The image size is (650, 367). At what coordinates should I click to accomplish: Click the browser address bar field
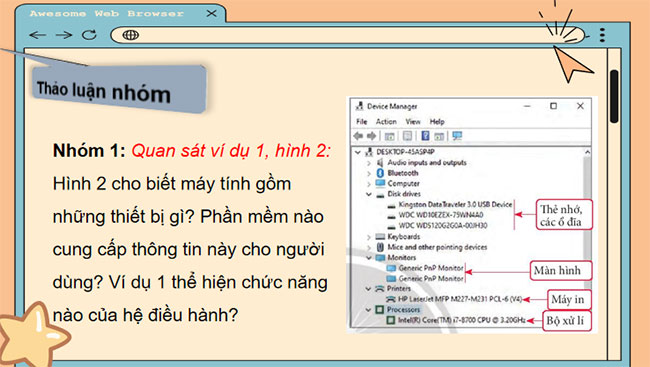pos(347,35)
